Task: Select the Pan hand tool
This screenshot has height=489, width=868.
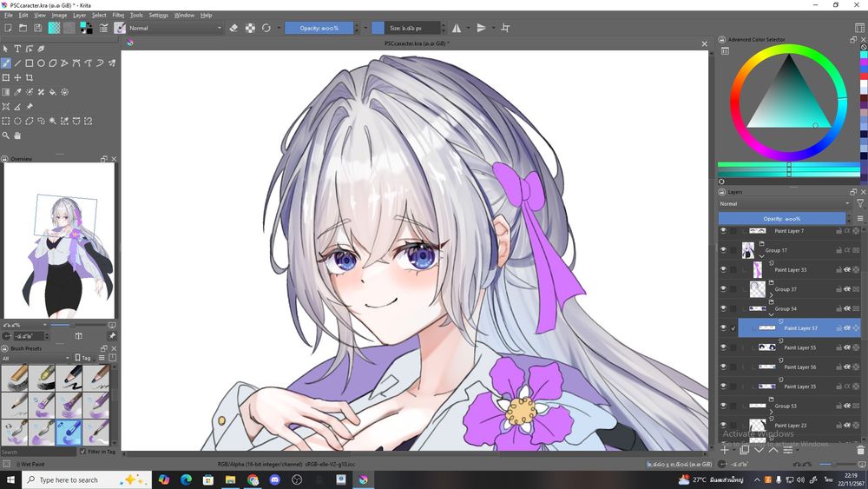Action: tap(17, 135)
